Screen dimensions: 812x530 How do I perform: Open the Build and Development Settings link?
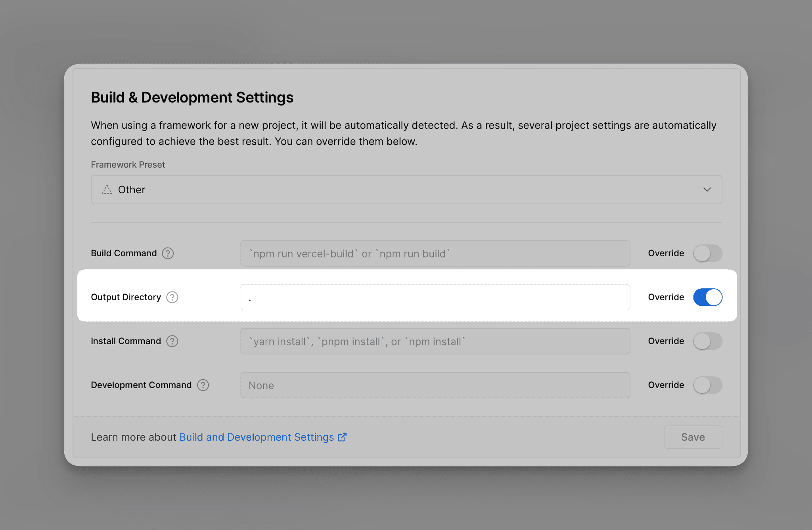(x=256, y=437)
